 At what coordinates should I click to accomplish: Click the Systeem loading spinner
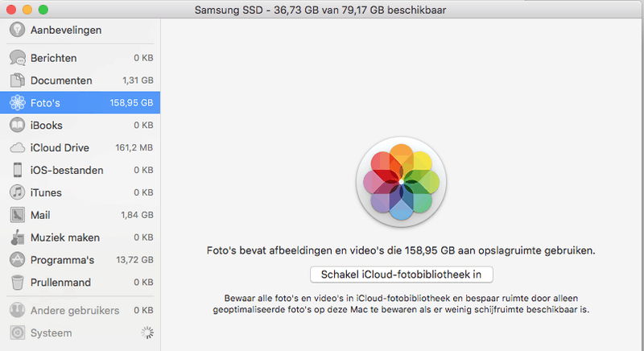tap(147, 332)
